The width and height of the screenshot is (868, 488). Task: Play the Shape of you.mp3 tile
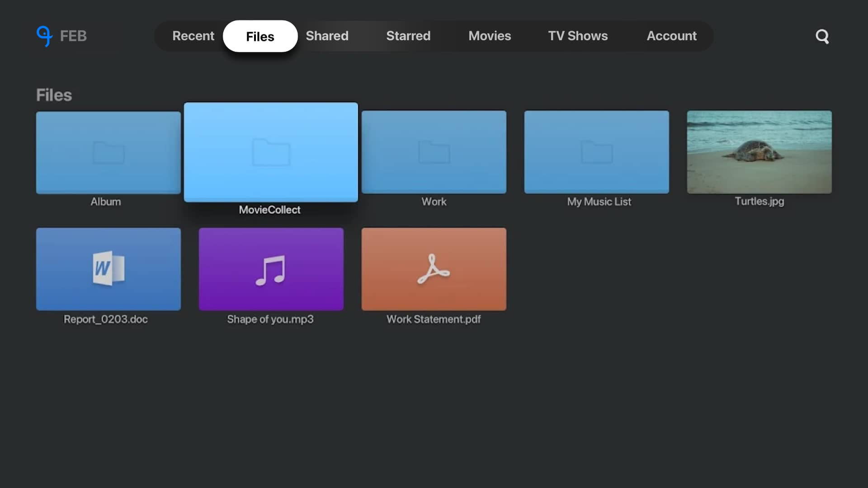point(271,269)
